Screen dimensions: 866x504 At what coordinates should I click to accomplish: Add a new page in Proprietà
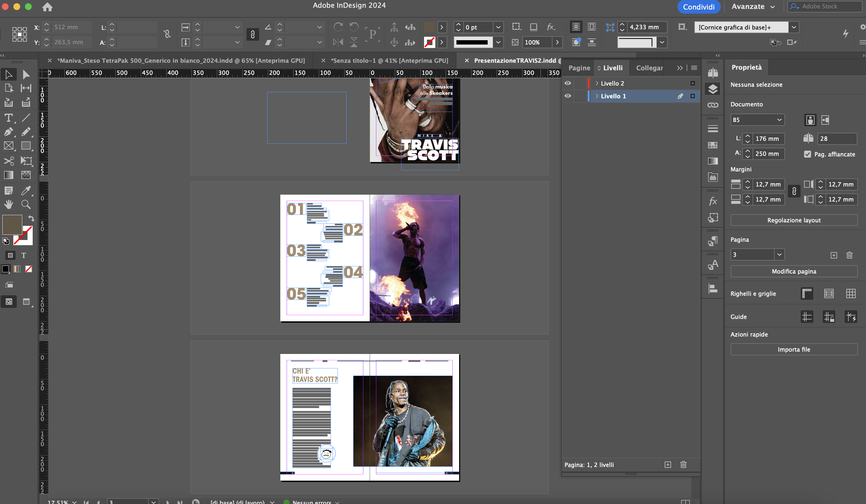[834, 255]
